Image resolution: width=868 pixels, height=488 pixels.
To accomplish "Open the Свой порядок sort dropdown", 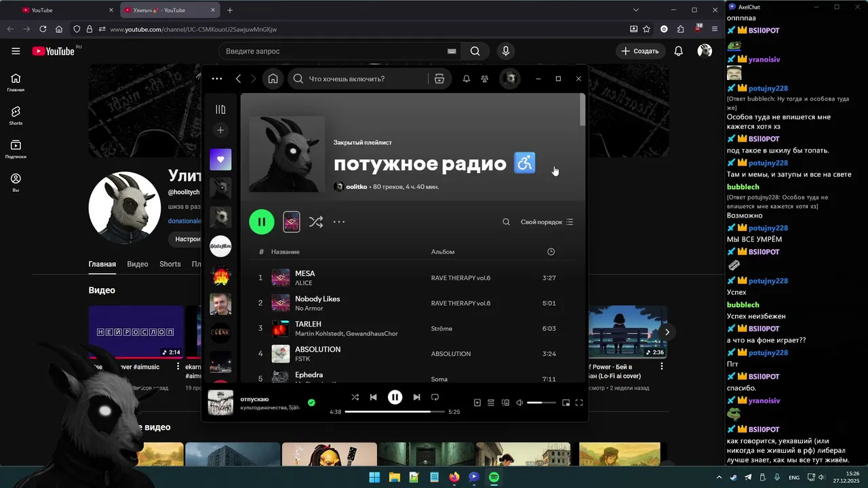I will click(x=547, y=222).
